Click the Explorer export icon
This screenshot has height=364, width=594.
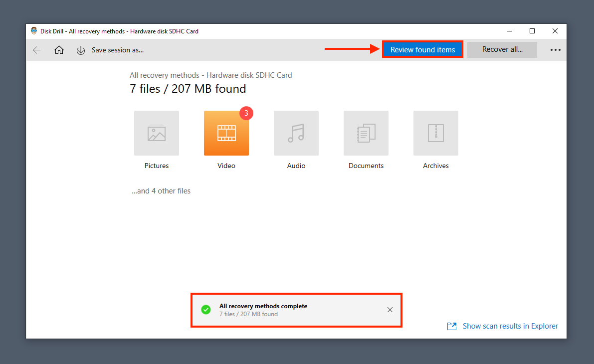click(x=451, y=326)
